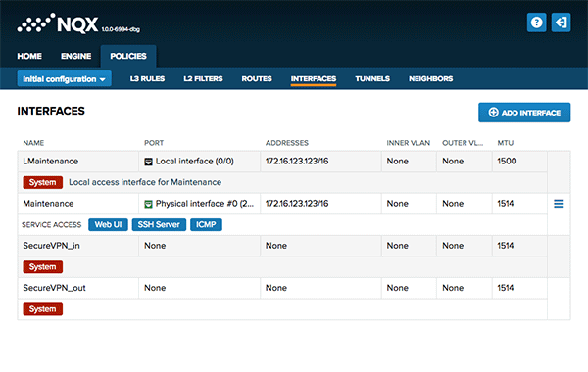Click the ADD INTERFACE button
This screenshot has width=588, height=372.
pyautogui.click(x=524, y=113)
